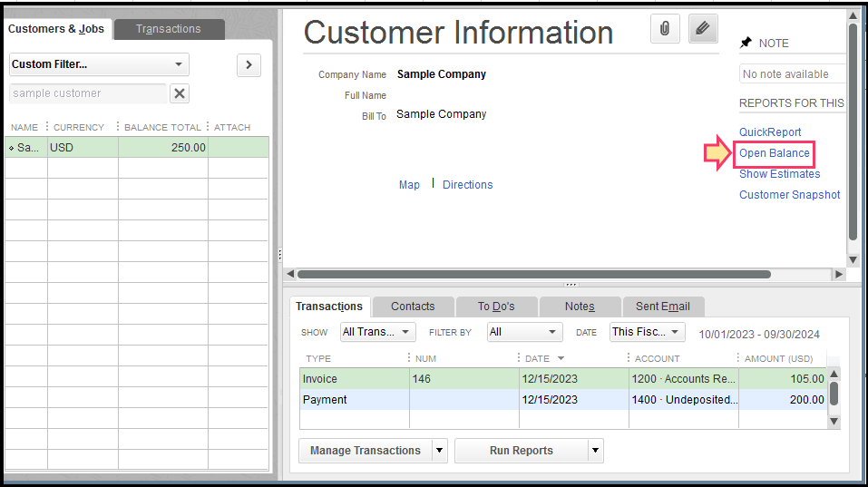Open the Run Reports dropdown arrow

click(x=596, y=451)
